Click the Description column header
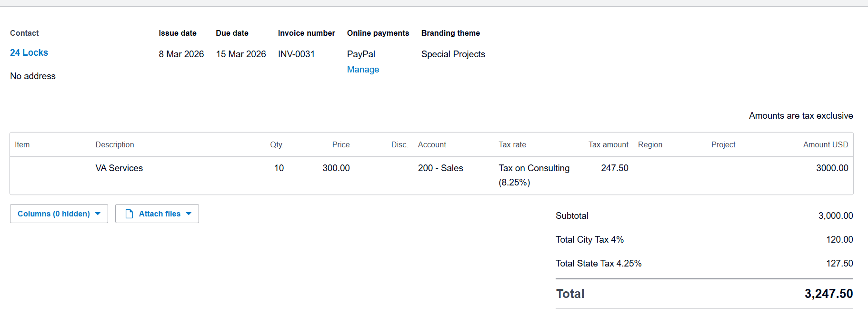The image size is (868, 328). (115, 145)
